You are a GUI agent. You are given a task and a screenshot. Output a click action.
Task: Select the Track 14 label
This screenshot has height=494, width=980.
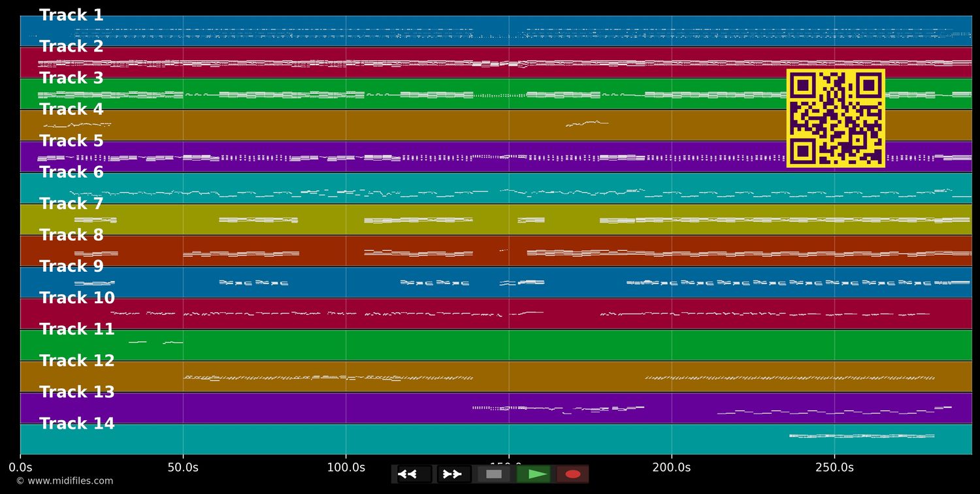click(77, 423)
